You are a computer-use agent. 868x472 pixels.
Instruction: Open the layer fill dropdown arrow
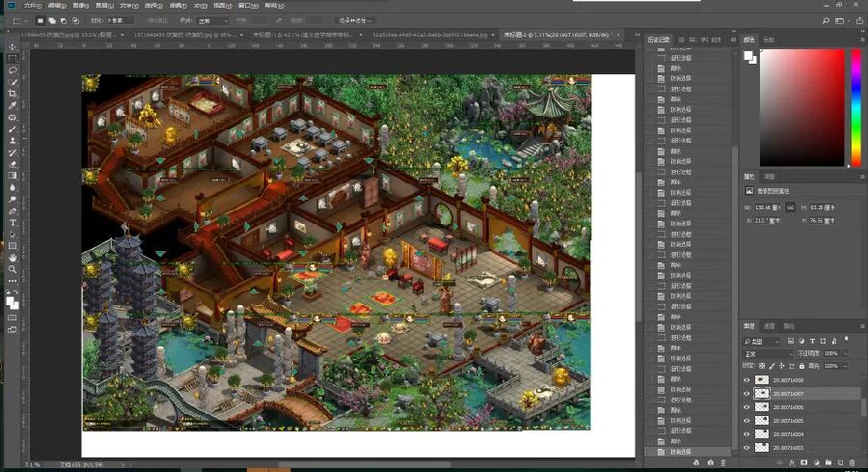pyautogui.click(x=845, y=366)
